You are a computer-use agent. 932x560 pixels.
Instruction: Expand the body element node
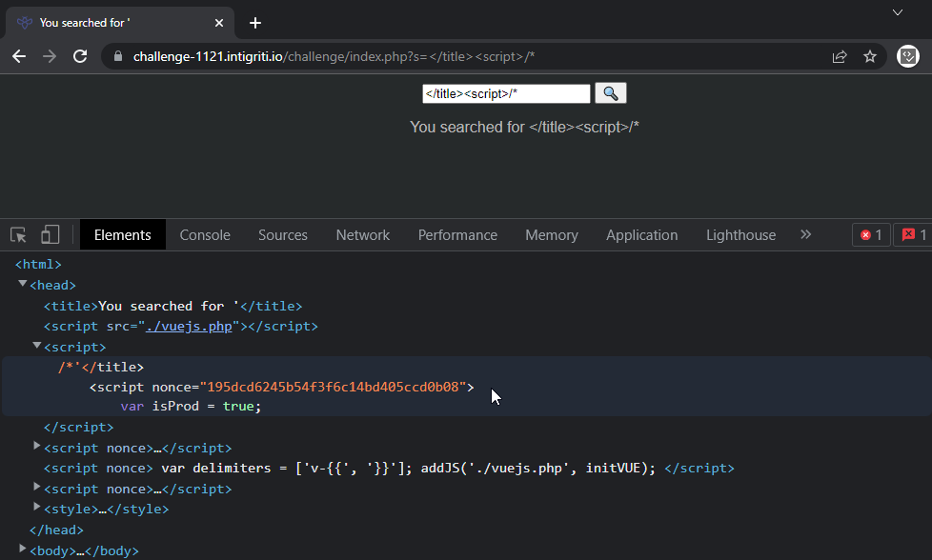coord(23,549)
